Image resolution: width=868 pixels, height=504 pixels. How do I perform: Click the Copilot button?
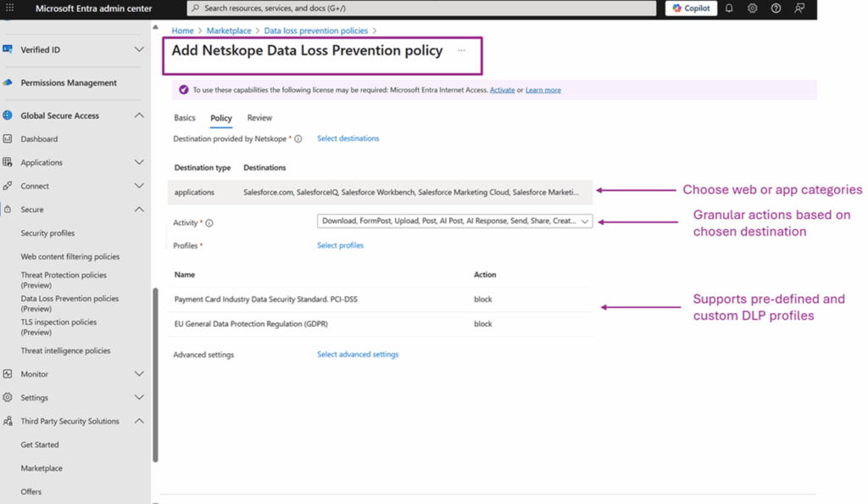click(691, 8)
